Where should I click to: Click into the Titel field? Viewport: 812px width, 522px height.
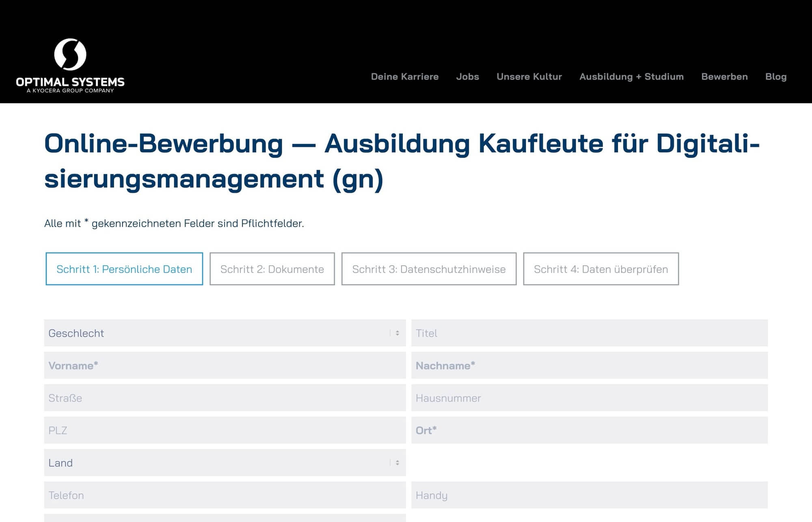click(x=589, y=333)
